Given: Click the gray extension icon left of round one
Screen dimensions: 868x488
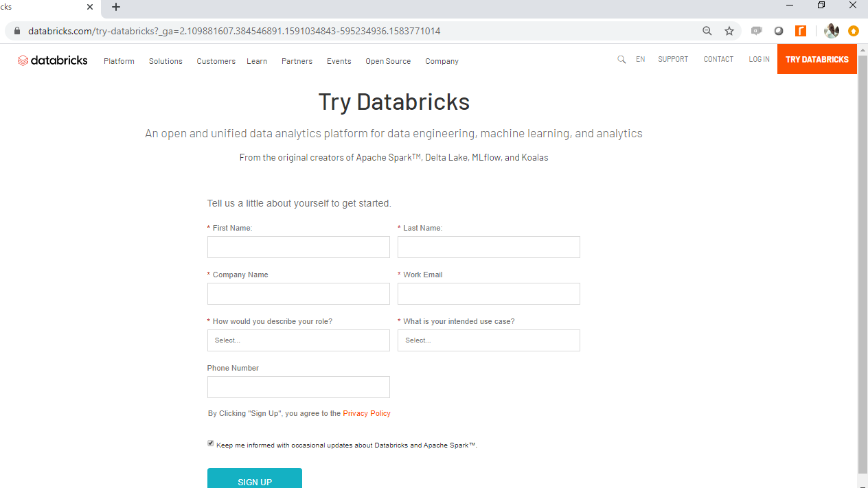Looking at the screenshot, I should click(757, 31).
